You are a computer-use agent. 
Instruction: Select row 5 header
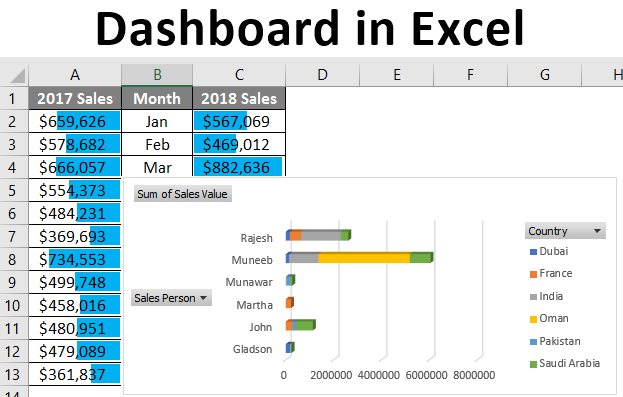14,190
